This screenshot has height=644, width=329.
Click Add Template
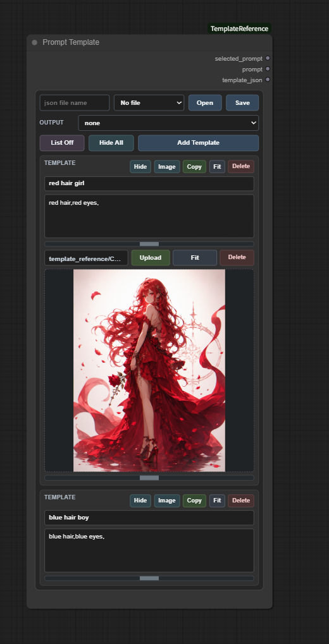(198, 143)
